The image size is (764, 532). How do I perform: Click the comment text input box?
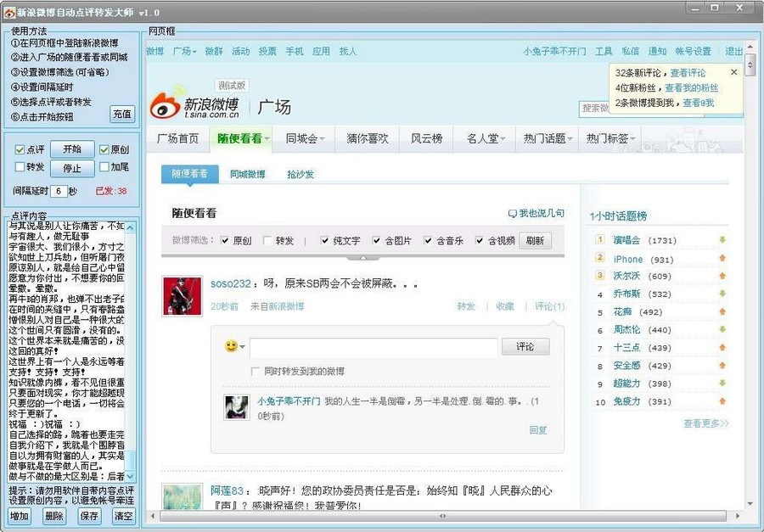click(x=374, y=347)
